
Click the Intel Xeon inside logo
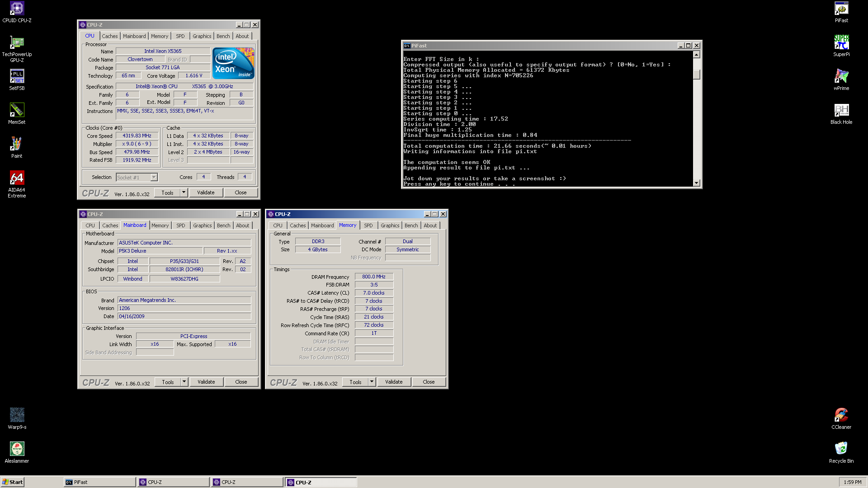tap(233, 63)
